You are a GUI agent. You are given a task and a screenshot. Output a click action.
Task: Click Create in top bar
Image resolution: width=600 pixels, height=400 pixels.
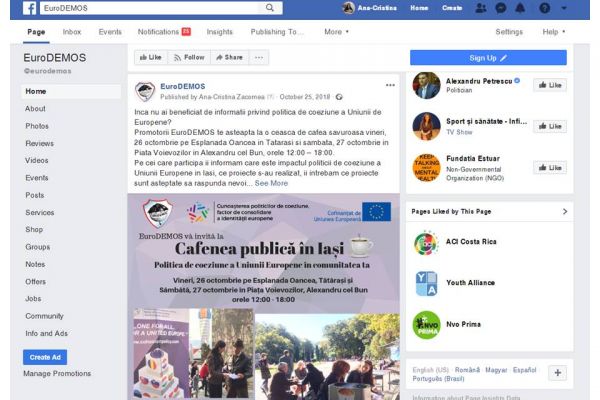452,8
